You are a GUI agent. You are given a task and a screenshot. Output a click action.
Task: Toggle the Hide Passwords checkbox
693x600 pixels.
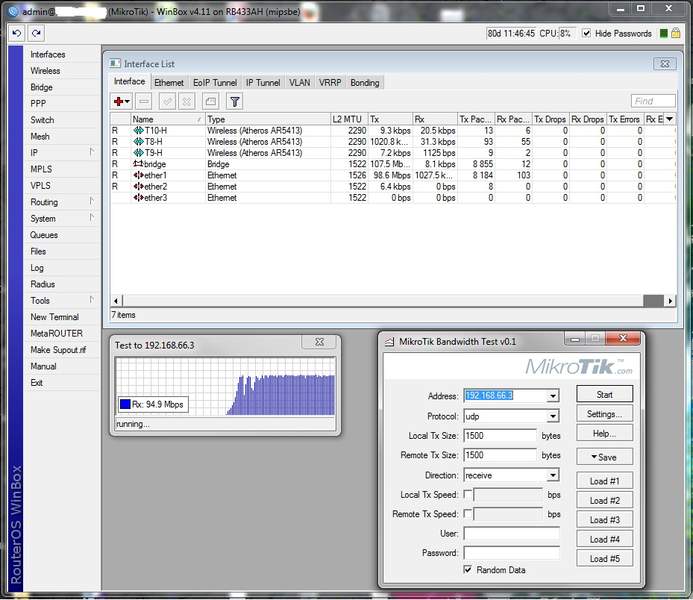(x=586, y=33)
